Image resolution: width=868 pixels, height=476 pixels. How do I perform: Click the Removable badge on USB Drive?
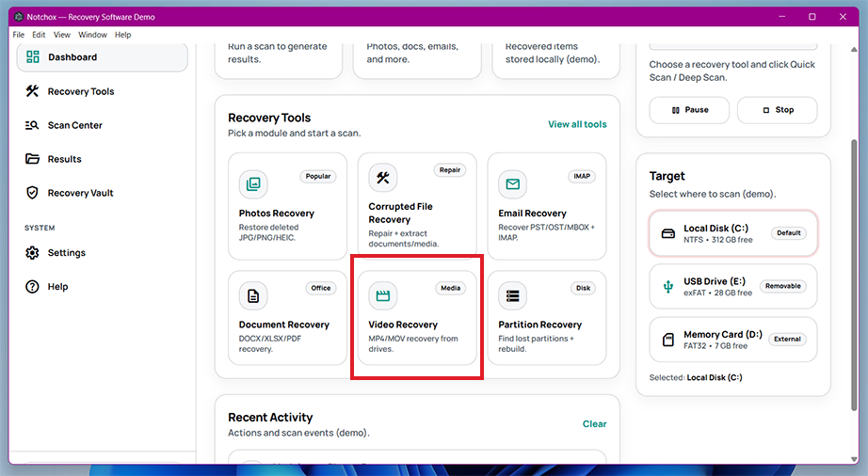pos(783,286)
